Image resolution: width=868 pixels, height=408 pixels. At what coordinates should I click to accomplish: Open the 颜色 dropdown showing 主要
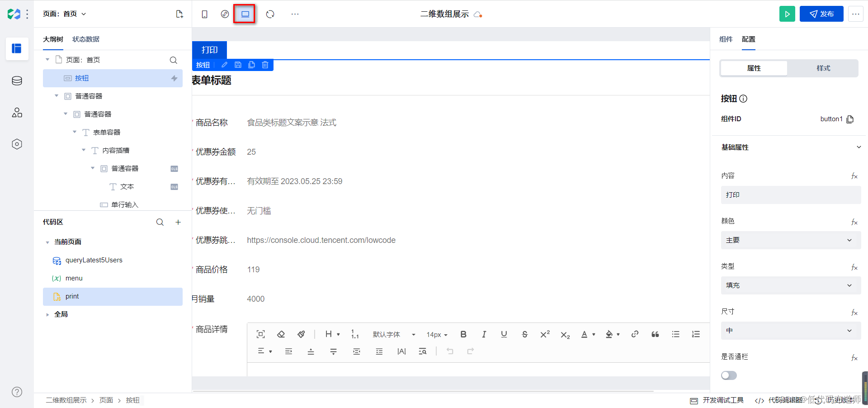[x=791, y=240]
